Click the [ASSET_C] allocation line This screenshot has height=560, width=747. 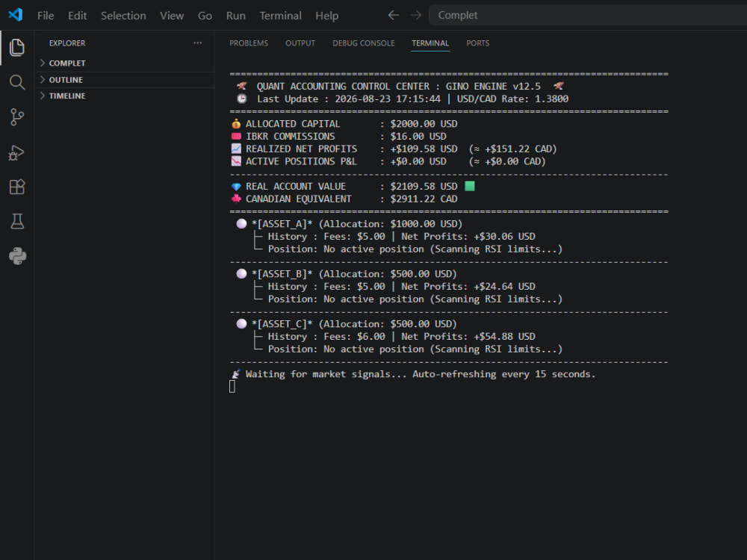[x=347, y=324]
